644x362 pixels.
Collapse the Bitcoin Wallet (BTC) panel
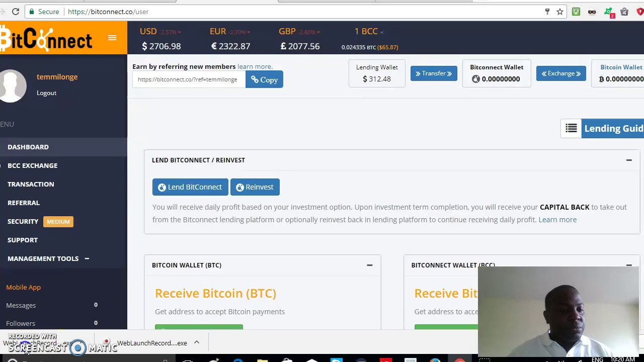[369, 265]
